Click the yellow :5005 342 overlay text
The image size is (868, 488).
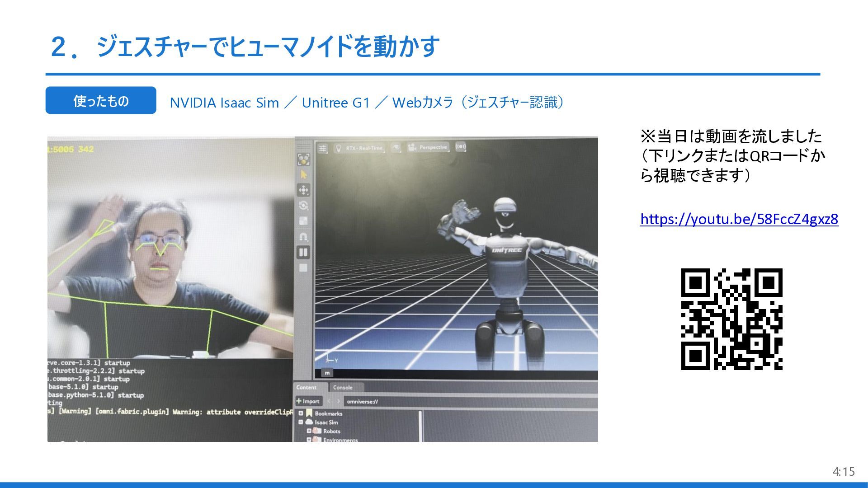tap(71, 149)
